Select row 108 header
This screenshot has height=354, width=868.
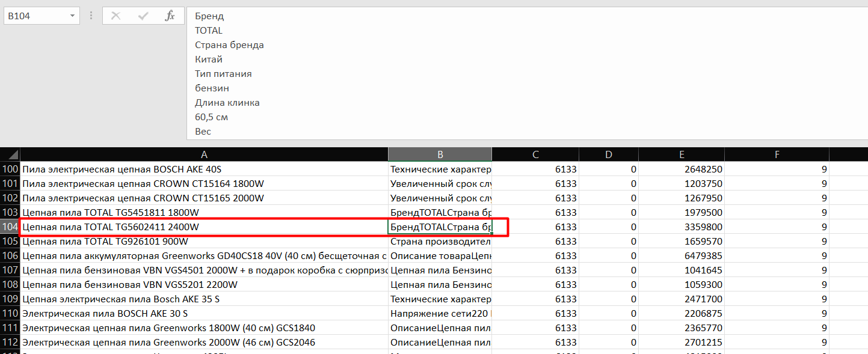click(10, 284)
